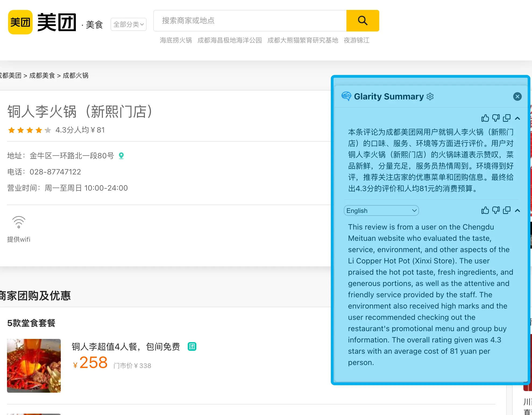Open the English language selector
Viewport: 532px width, 415px height.
(381, 210)
